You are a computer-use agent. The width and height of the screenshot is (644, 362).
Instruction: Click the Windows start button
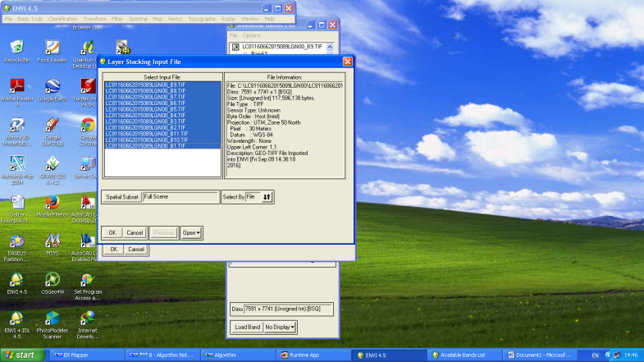pyautogui.click(x=22, y=355)
